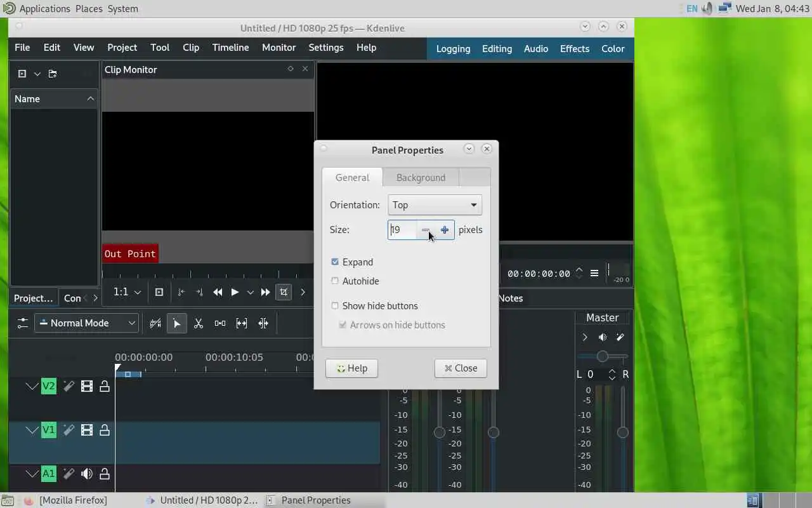Set zone in point in Clip Monitor
The image size is (812, 508).
pos(181,292)
